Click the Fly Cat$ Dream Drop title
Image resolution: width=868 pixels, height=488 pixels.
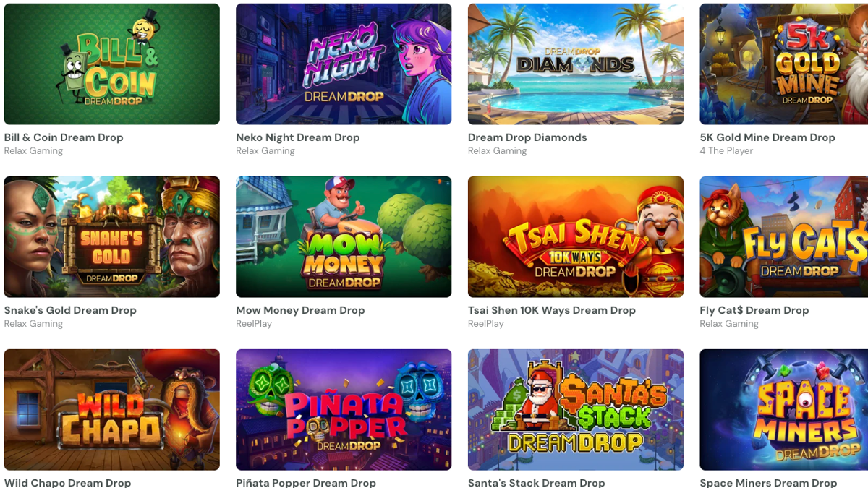(754, 310)
